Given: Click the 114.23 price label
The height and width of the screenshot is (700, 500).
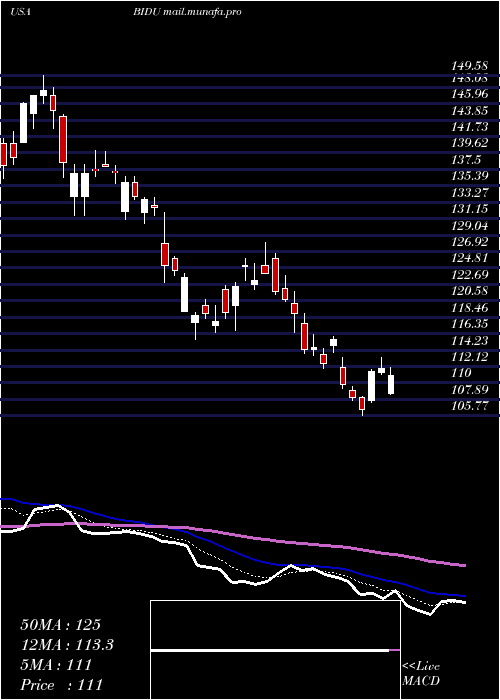Looking at the screenshot, I should click(x=470, y=340).
